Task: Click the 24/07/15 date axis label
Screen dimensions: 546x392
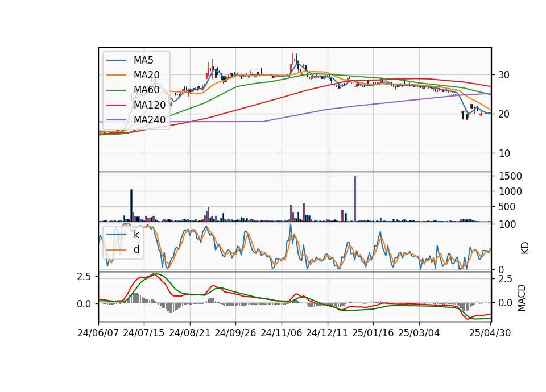Action: pyautogui.click(x=144, y=333)
